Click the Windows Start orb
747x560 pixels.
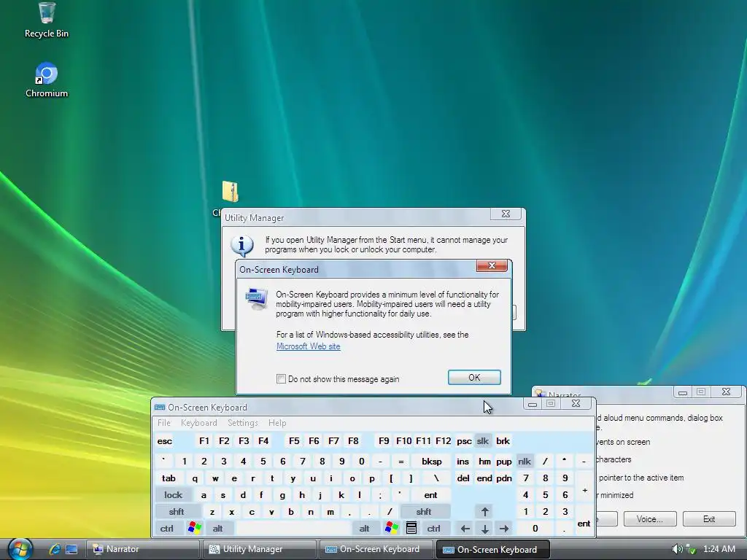pyautogui.click(x=20, y=549)
